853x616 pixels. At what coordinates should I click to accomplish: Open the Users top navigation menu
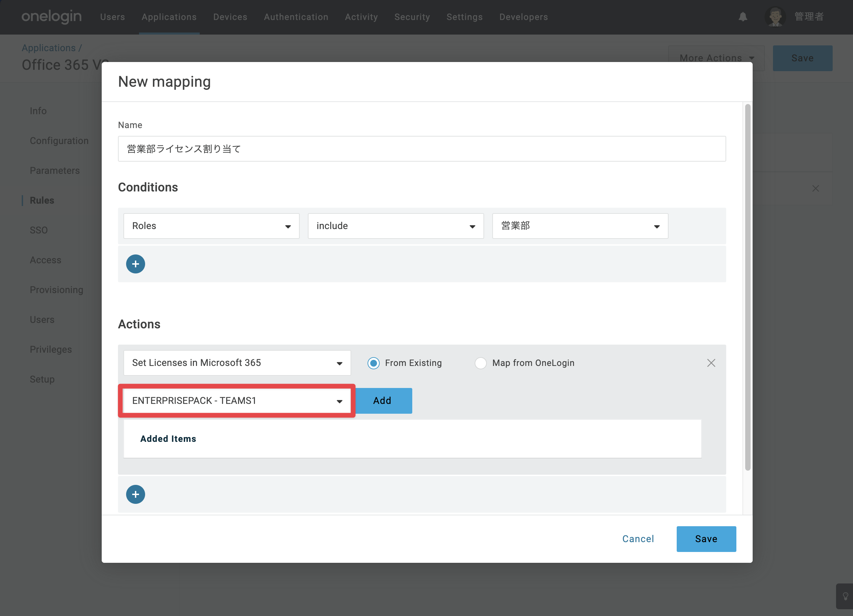point(113,17)
